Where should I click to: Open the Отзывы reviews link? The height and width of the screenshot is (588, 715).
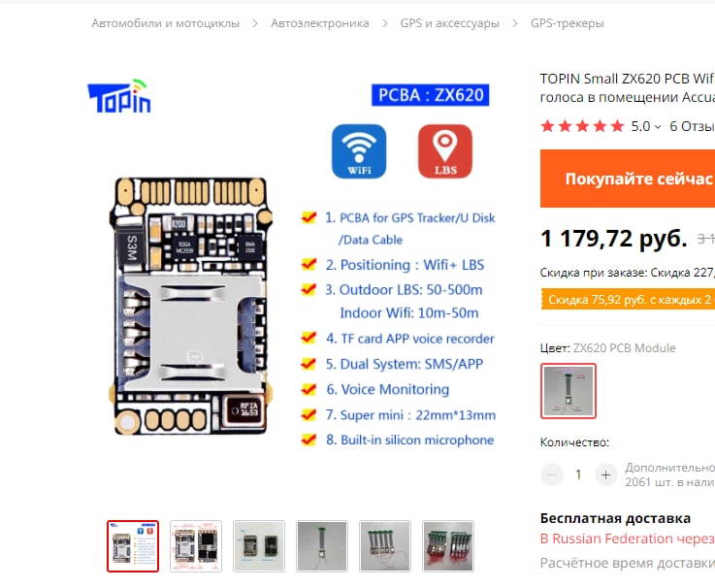pos(692,126)
